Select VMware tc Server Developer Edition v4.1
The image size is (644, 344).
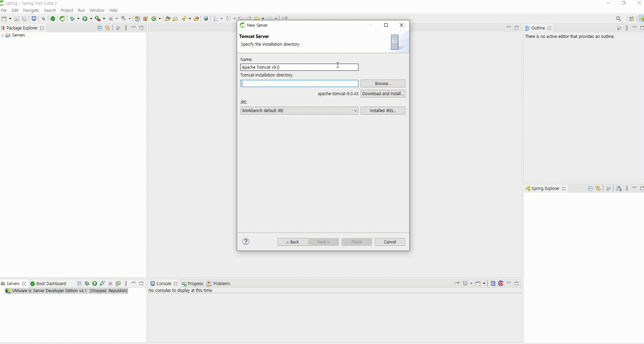66,291
